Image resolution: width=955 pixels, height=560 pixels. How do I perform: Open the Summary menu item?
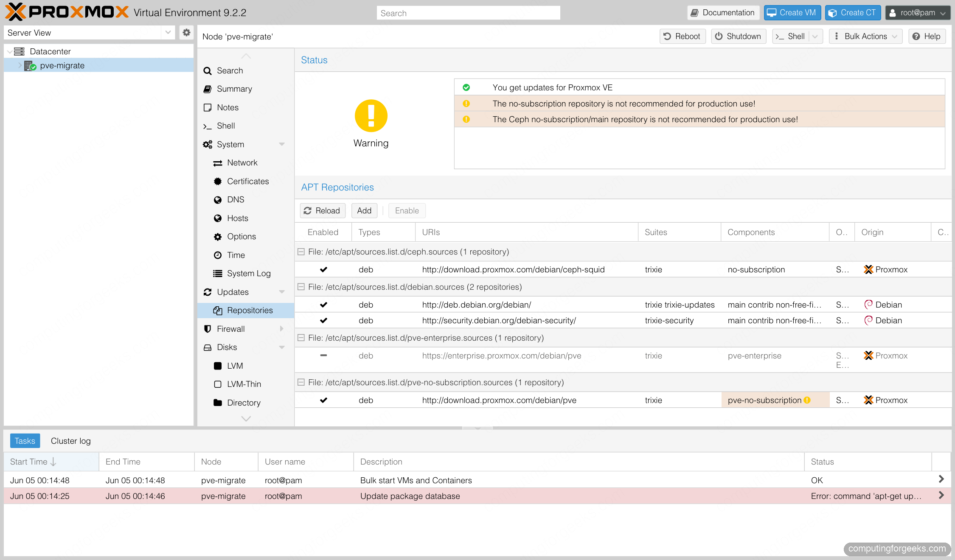(246, 89)
